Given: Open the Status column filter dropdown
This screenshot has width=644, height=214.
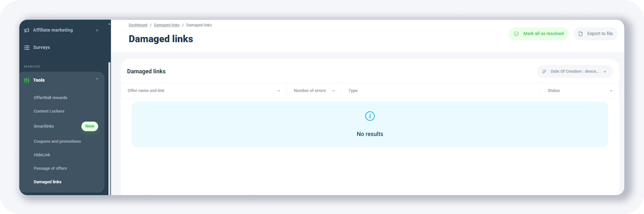Looking at the screenshot, I should point(611,91).
